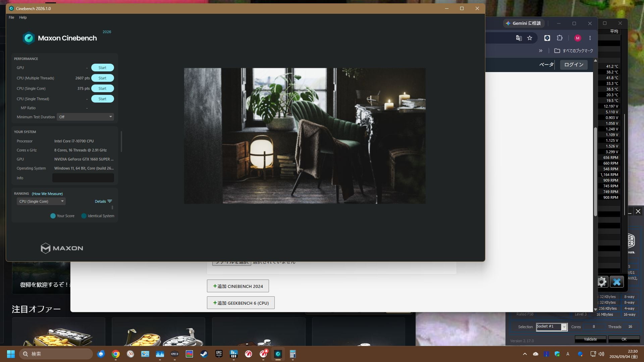Open the Windows Start menu
Screen dimensions: 644x362
point(11,354)
